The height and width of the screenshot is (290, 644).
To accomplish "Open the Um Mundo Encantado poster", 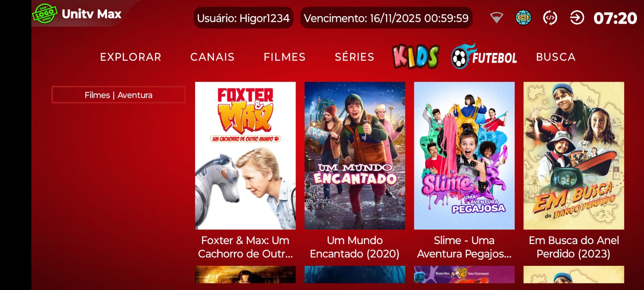I will click(x=355, y=156).
